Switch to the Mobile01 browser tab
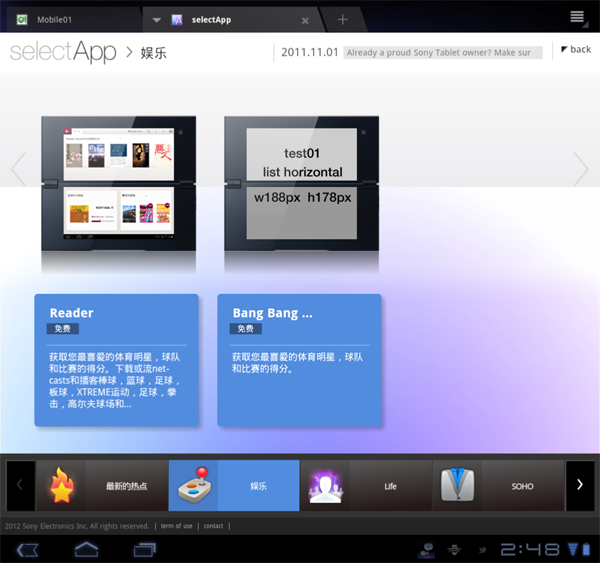The image size is (600, 563). click(x=73, y=20)
